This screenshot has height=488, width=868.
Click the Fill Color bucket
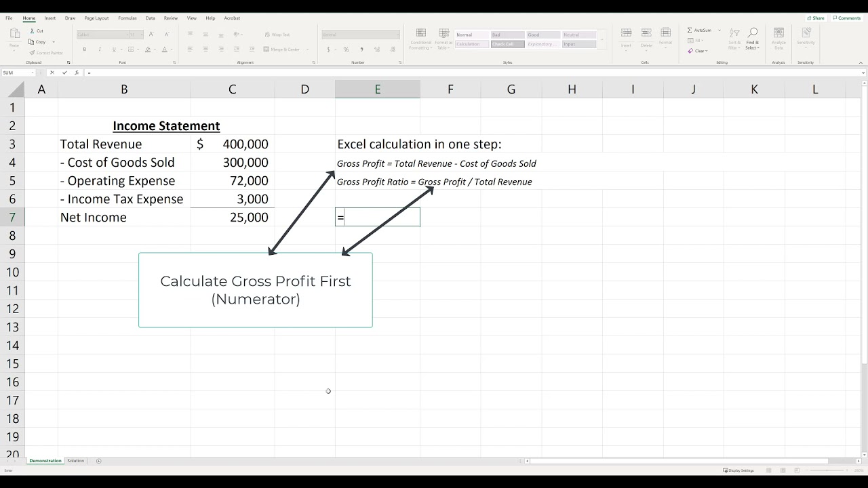coord(149,49)
